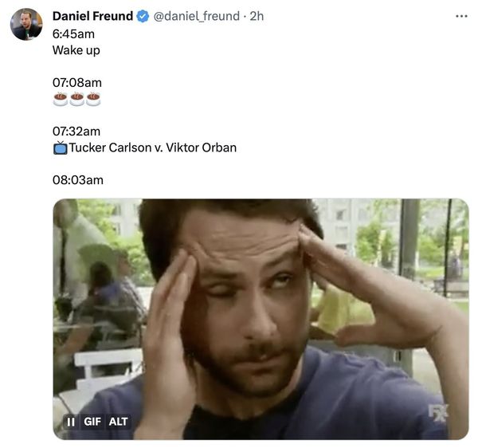478x448 pixels.
Task: Click the "Tucker Carlson v. Viktor Orban" text
Action: click(152, 147)
